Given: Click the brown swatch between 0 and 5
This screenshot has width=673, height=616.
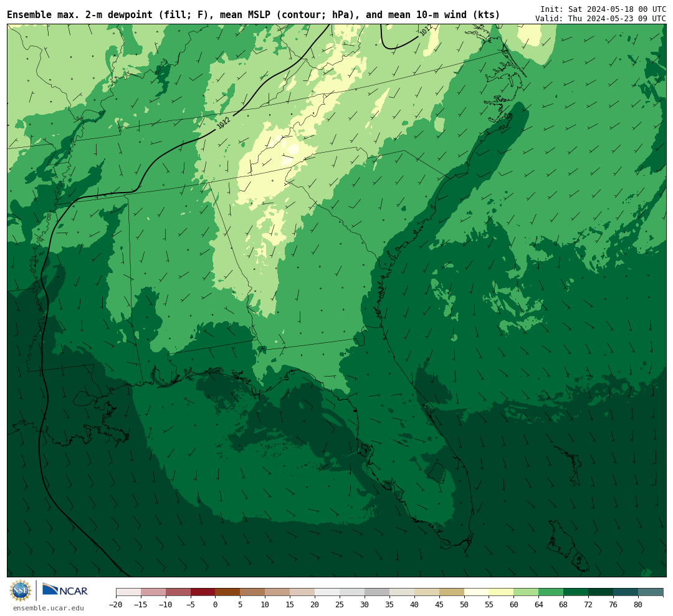Looking at the screenshot, I should tap(228, 592).
